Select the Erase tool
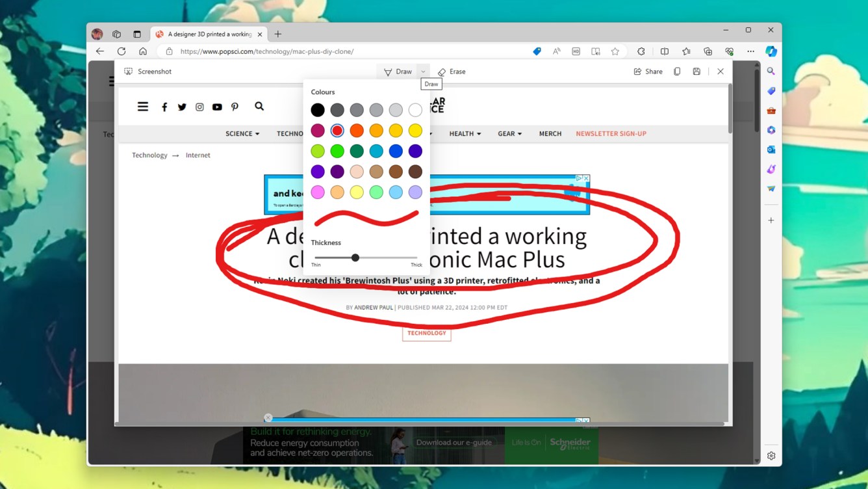Image resolution: width=868 pixels, height=489 pixels. 452,72
